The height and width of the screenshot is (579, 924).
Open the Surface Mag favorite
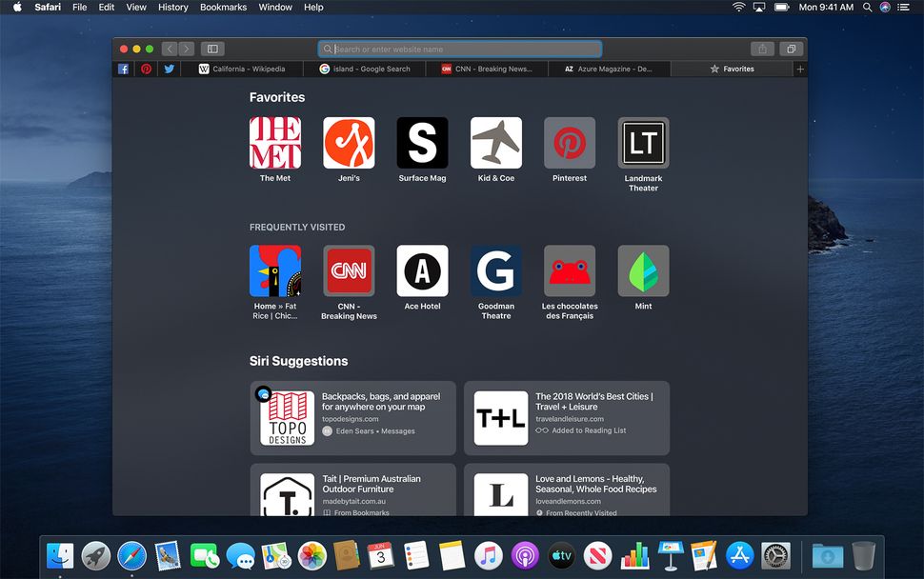422,143
